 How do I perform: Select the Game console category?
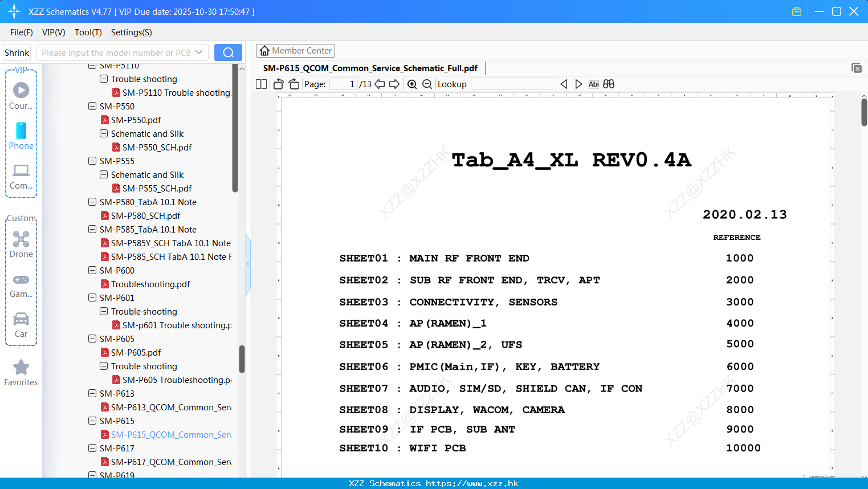click(x=21, y=285)
